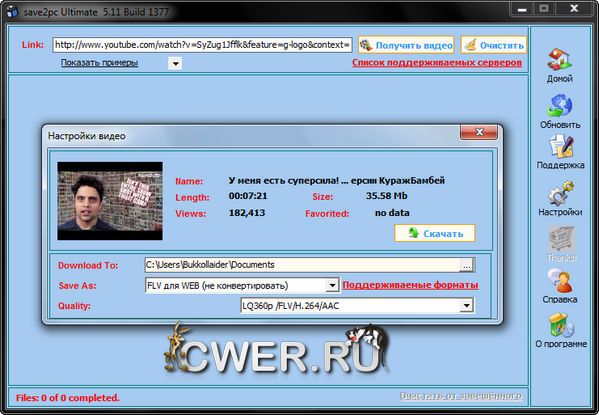
Task: Open Поддержка support icon
Action: pos(561,146)
